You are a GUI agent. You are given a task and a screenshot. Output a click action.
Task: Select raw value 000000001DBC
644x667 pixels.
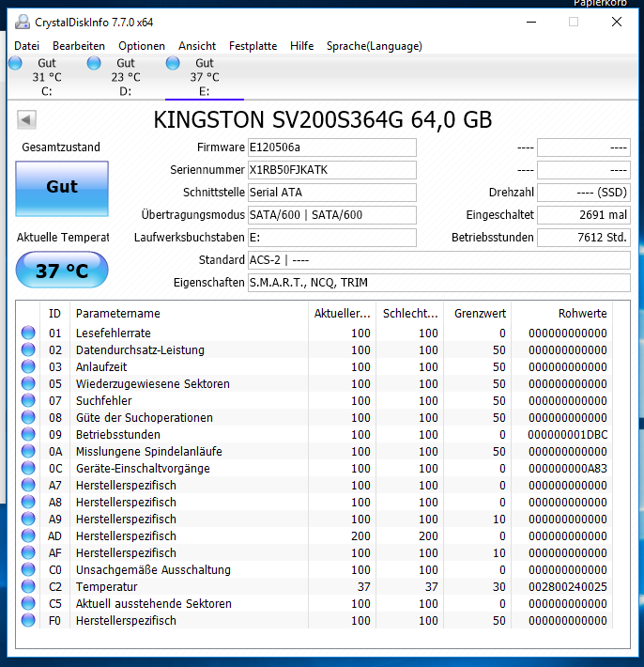pos(567,435)
